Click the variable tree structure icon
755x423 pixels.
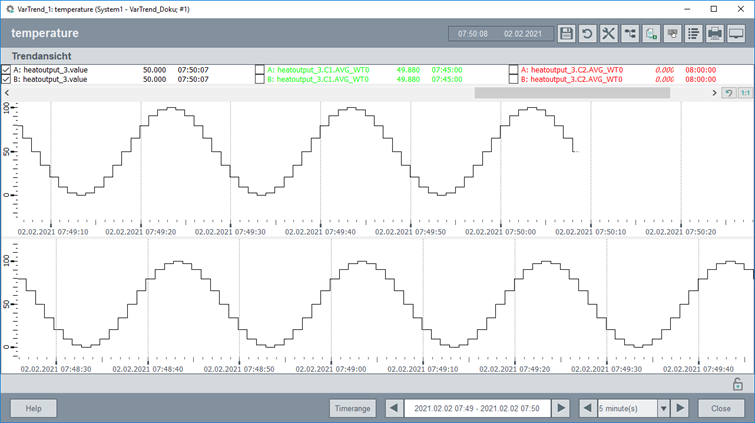pyautogui.click(x=630, y=33)
